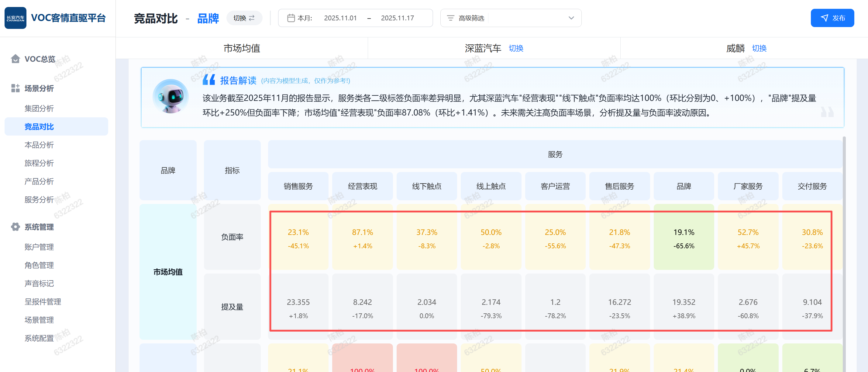Click the blue quotation mark icon
The height and width of the screenshot is (372, 868).
(208, 80)
